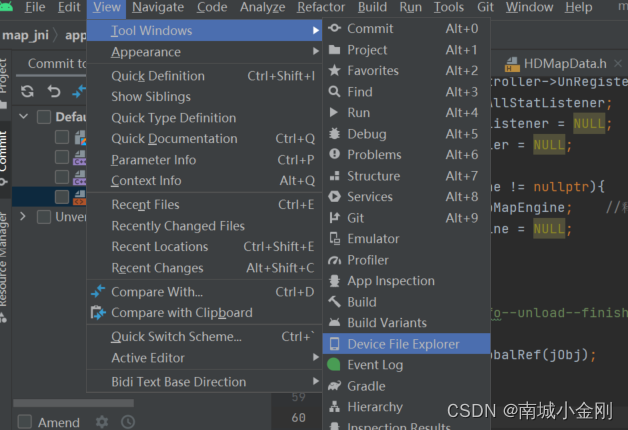Screen dimensions: 628x430
Task: Expand the Active Editor submenu arrow
Action: (316, 357)
